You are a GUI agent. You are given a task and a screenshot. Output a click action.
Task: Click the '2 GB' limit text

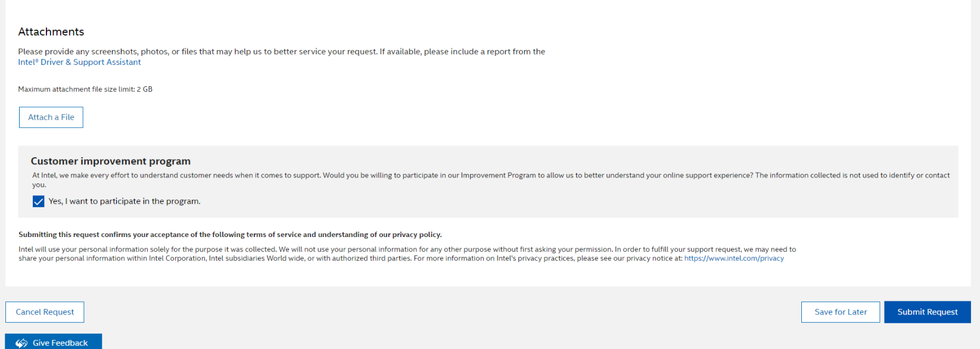click(145, 89)
